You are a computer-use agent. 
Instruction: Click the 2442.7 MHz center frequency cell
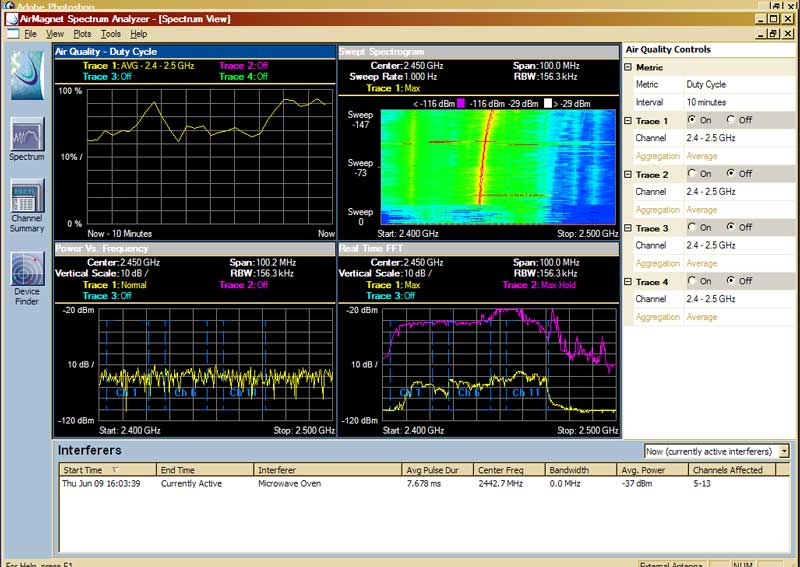(501, 483)
